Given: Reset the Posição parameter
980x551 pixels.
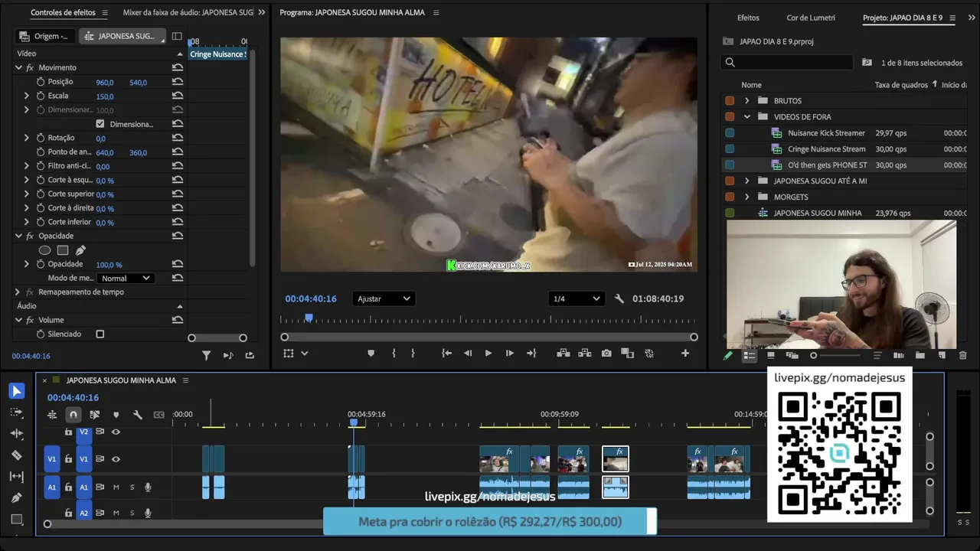Looking at the screenshot, I should pos(178,82).
